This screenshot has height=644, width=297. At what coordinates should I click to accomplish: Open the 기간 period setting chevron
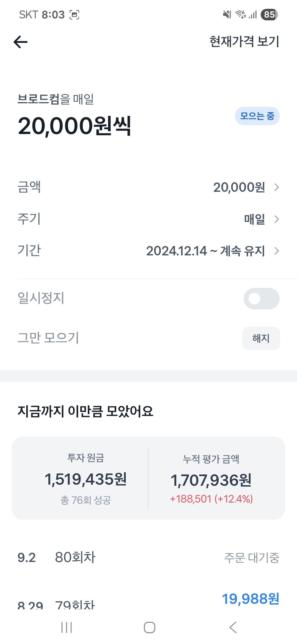pos(277,251)
